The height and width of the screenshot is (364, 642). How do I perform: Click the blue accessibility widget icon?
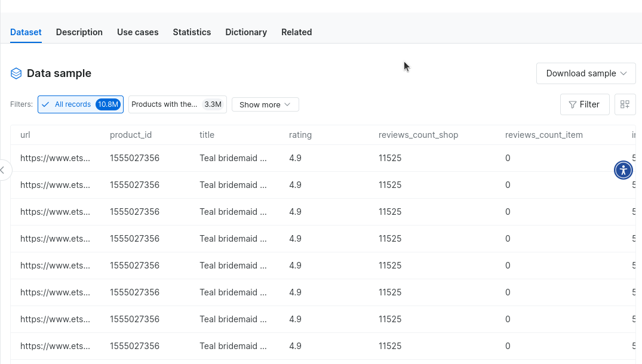pyautogui.click(x=623, y=170)
